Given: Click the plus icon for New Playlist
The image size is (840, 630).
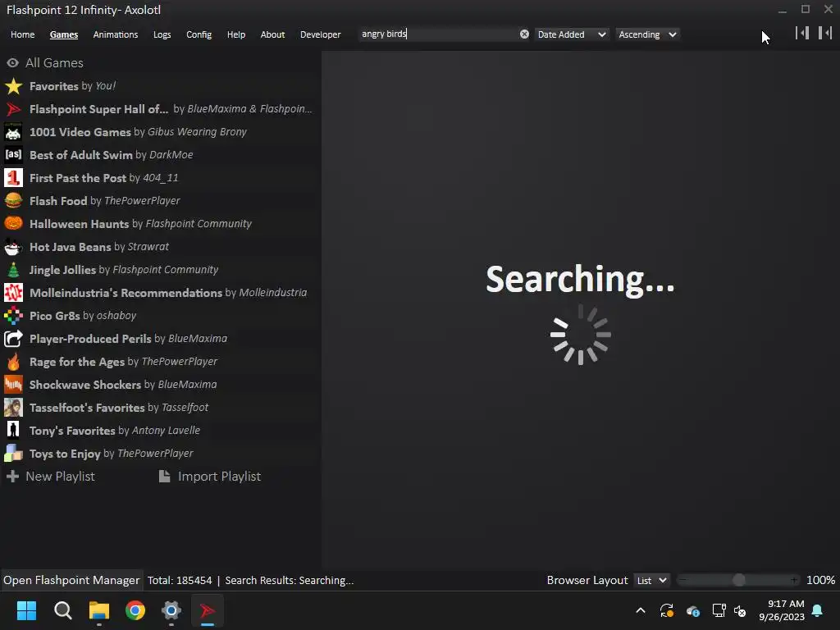Looking at the screenshot, I should pyautogui.click(x=13, y=477).
